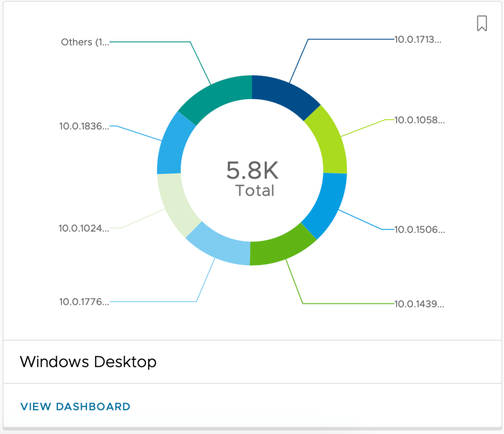Select the 10.0.1776... chart label
Screen dimensions: 504x434
84,302
